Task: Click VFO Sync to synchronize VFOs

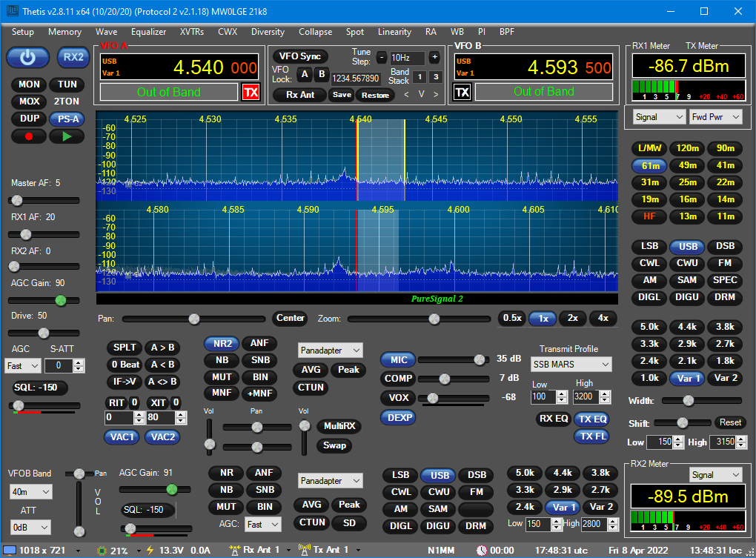Action: click(299, 56)
